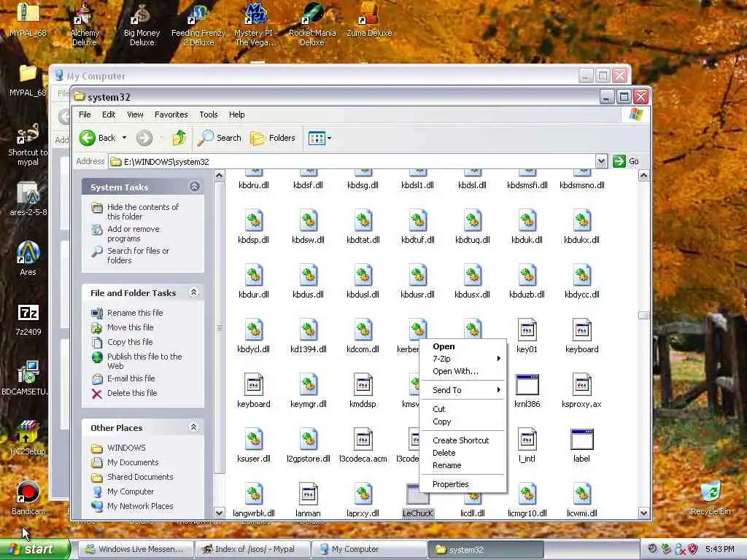Click Hide the contents of this folder
747x560 pixels.
click(x=142, y=212)
